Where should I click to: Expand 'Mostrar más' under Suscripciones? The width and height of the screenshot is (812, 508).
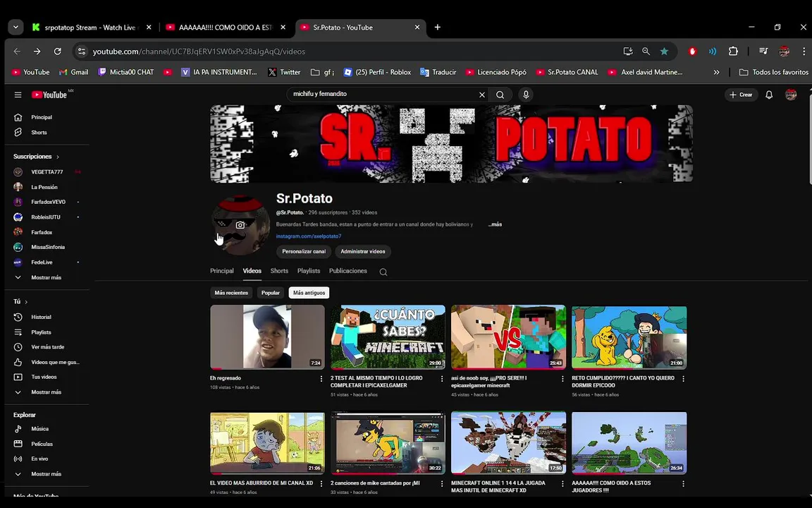click(47, 277)
